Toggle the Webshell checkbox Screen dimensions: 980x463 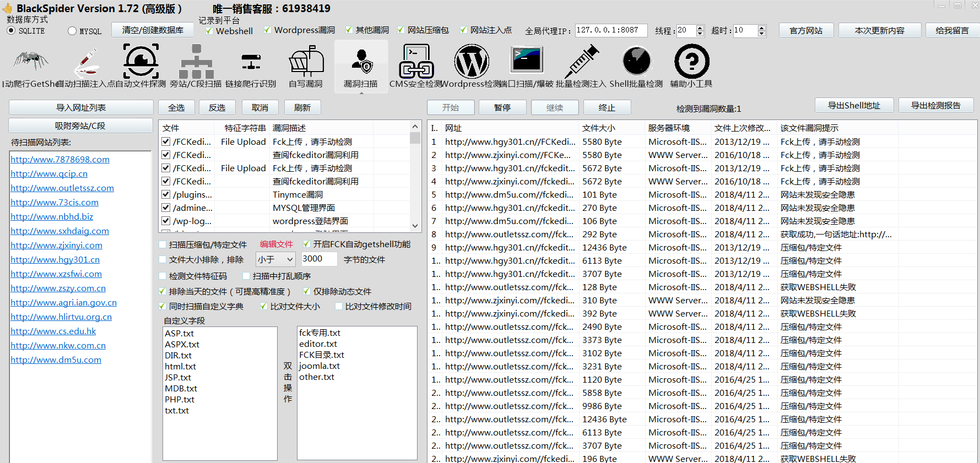209,31
